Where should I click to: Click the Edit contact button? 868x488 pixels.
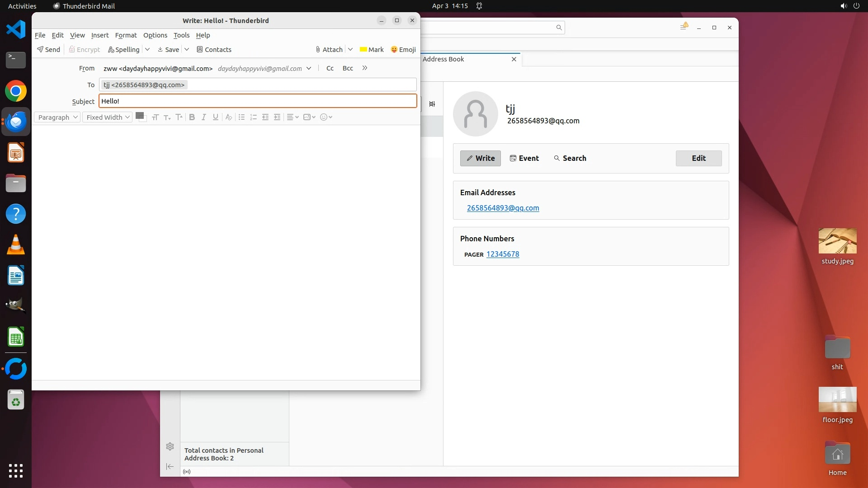[x=698, y=158]
